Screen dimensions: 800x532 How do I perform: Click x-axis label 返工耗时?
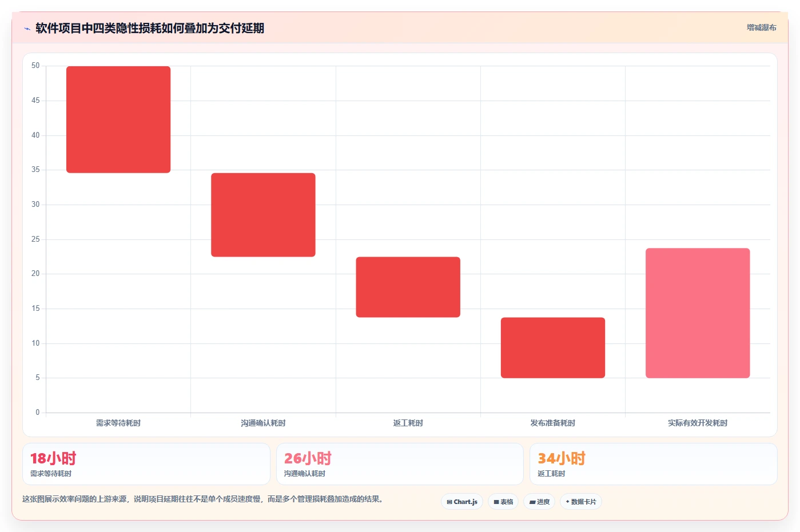(x=408, y=423)
